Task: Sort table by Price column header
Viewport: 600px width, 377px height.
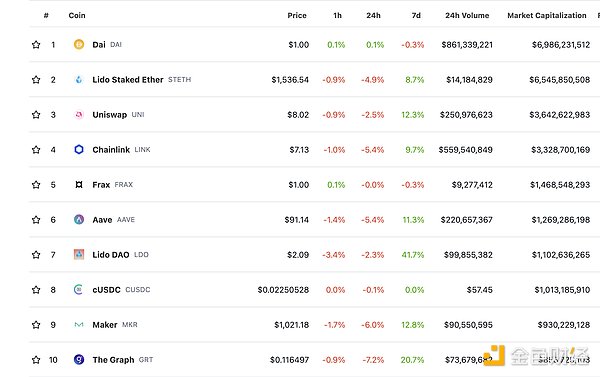Action: tap(297, 15)
